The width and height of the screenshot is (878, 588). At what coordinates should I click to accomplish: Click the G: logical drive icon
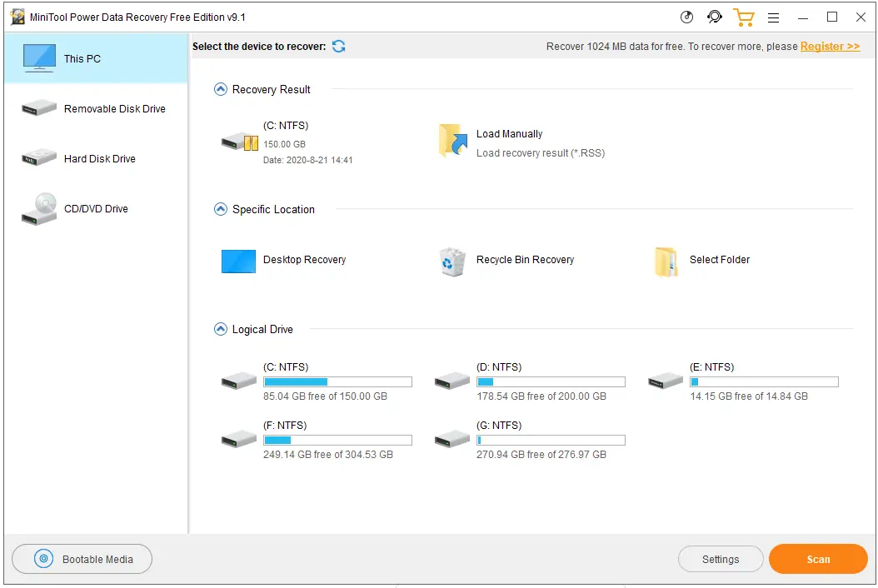coord(451,439)
